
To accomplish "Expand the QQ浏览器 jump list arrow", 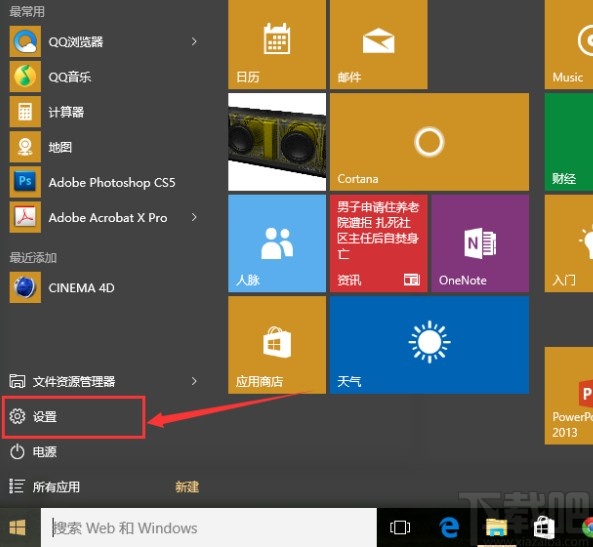I will coord(194,42).
